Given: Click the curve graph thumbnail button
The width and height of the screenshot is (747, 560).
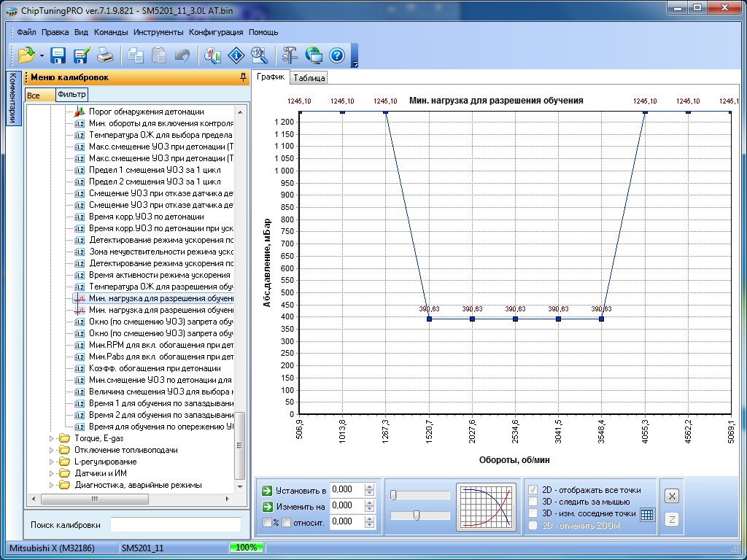Looking at the screenshot, I should click(486, 505).
